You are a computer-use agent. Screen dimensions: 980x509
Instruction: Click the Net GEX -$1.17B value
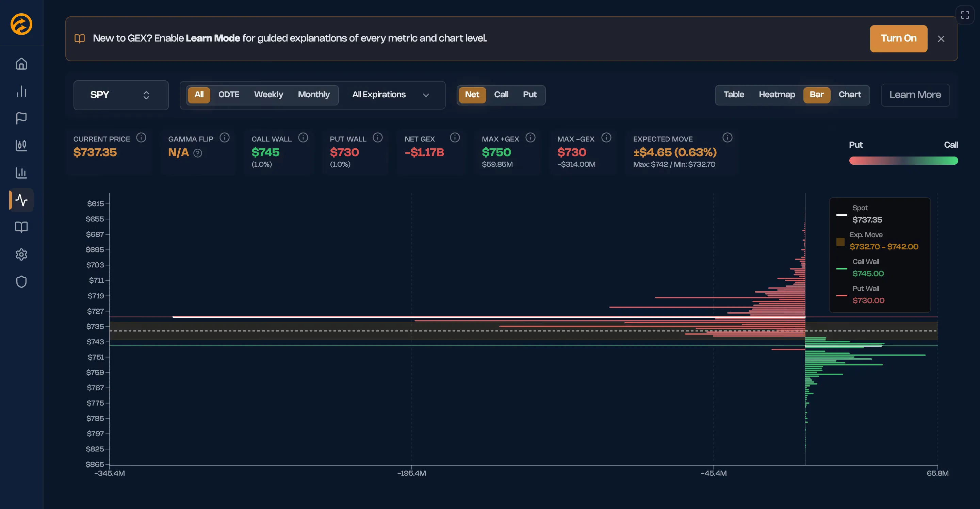click(x=424, y=152)
